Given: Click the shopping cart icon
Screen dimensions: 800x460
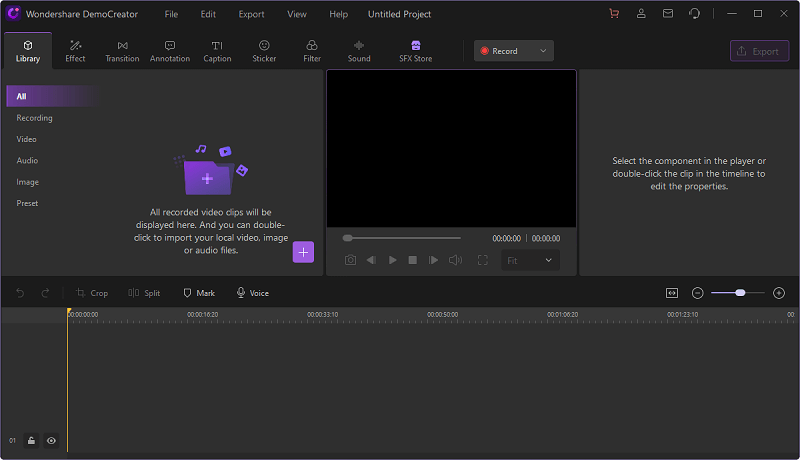Looking at the screenshot, I should [614, 14].
